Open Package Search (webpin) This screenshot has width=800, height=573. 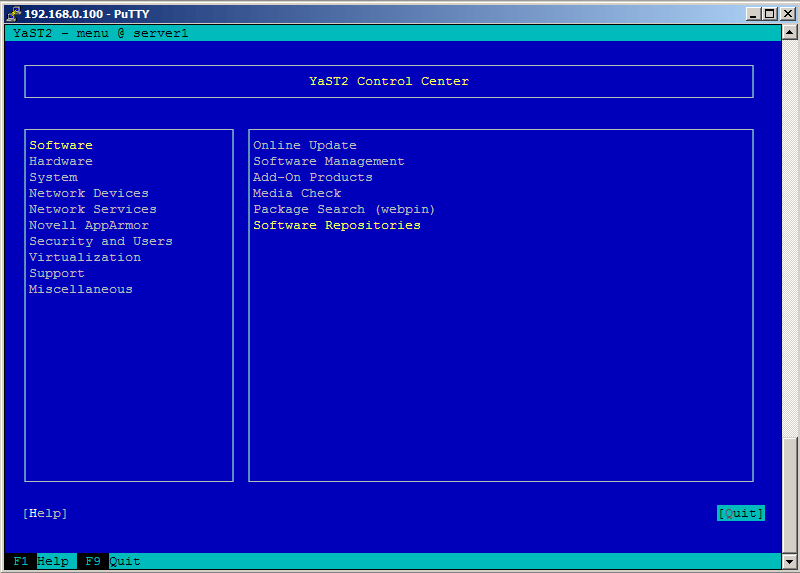344,209
